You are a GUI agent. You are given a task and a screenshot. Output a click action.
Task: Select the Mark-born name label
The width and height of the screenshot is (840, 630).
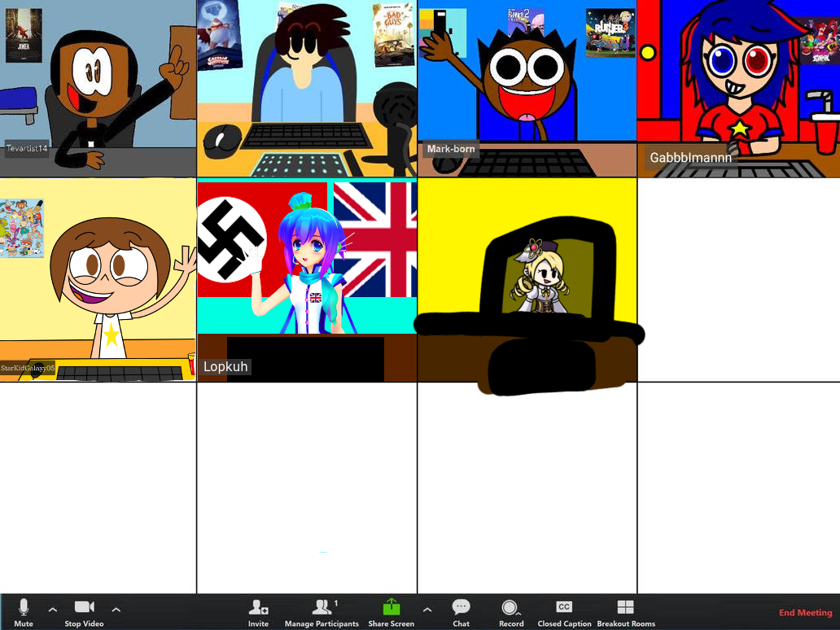pyautogui.click(x=451, y=149)
